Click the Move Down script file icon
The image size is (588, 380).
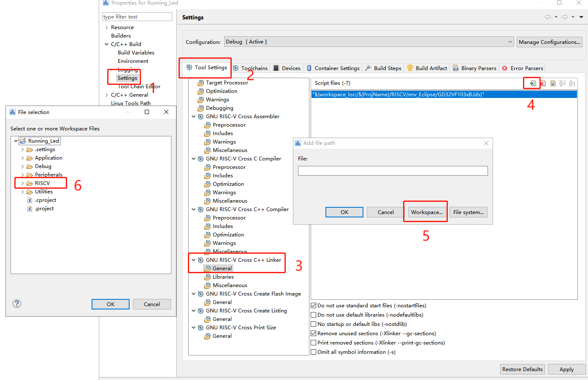click(572, 83)
